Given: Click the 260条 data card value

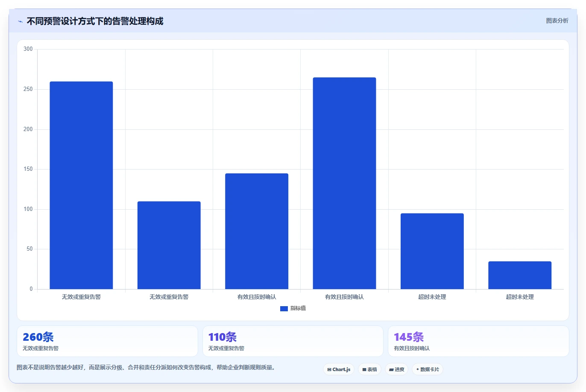Looking at the screenshot, I should coord(38,337).
